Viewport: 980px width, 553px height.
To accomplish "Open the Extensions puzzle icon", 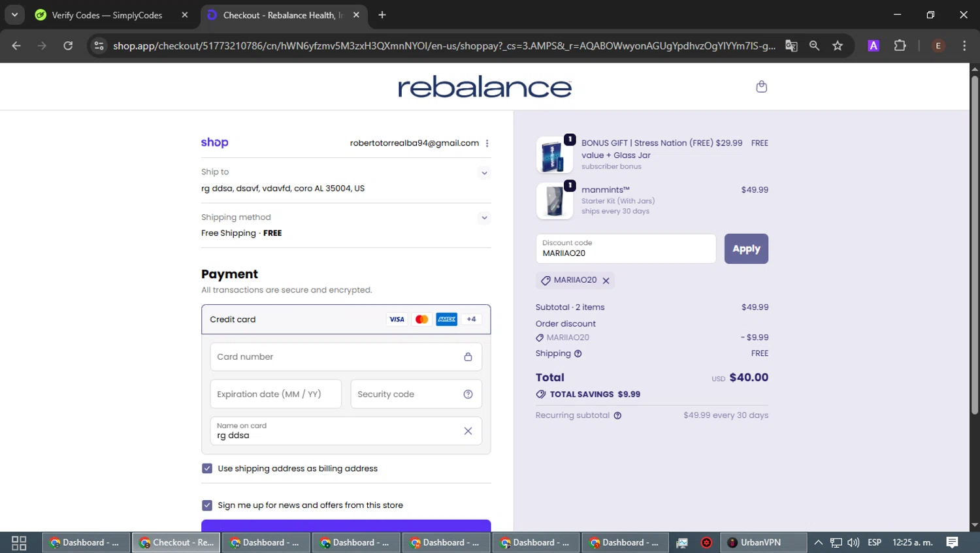I will tap(900, 46).
